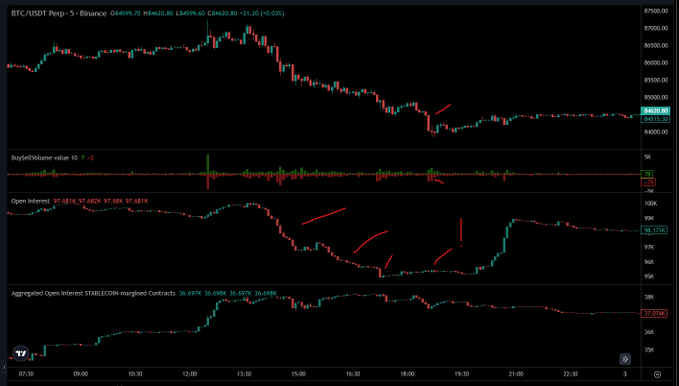679x386 pixels.
Task: Click the 5K label on the volume scale
Action: 648,157
